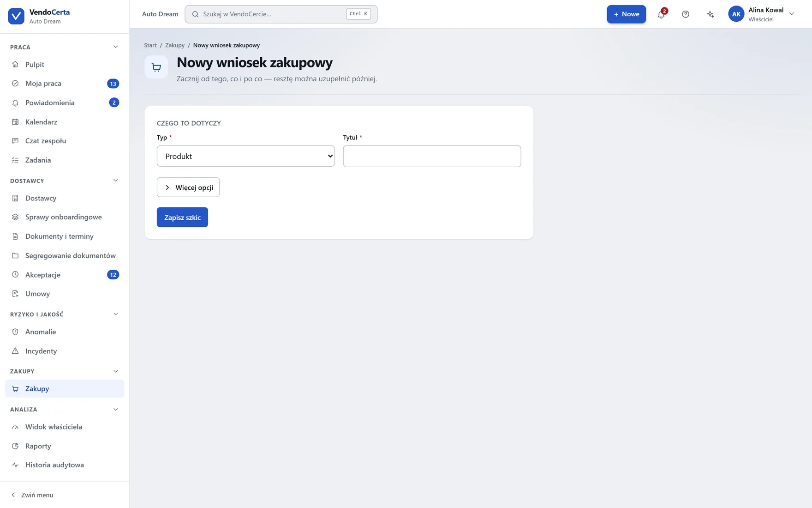
Task: Open notifications bell in top bar
Action: pyautogui.click(x=662, y=14)
